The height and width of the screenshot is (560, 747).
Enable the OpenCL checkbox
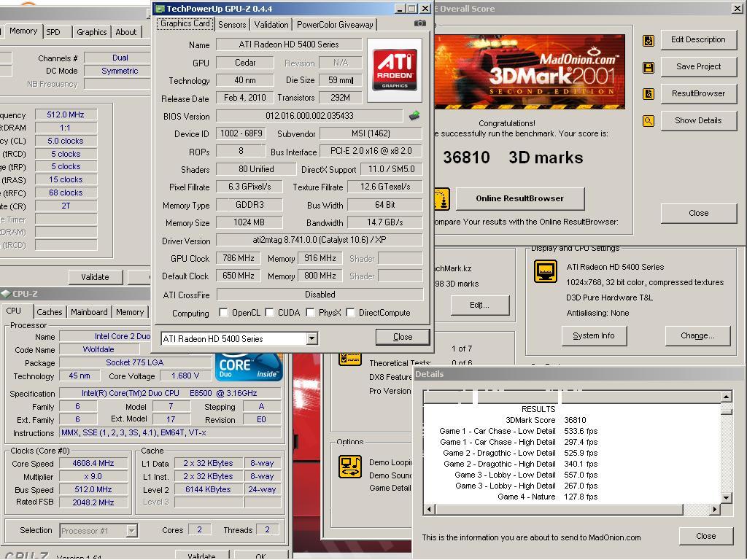coord(223,312)
